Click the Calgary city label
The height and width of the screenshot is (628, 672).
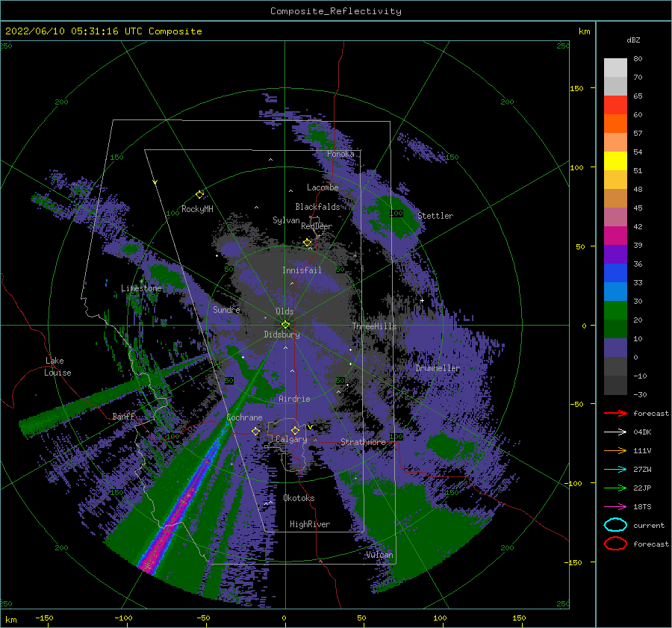[x=291, y=439]
